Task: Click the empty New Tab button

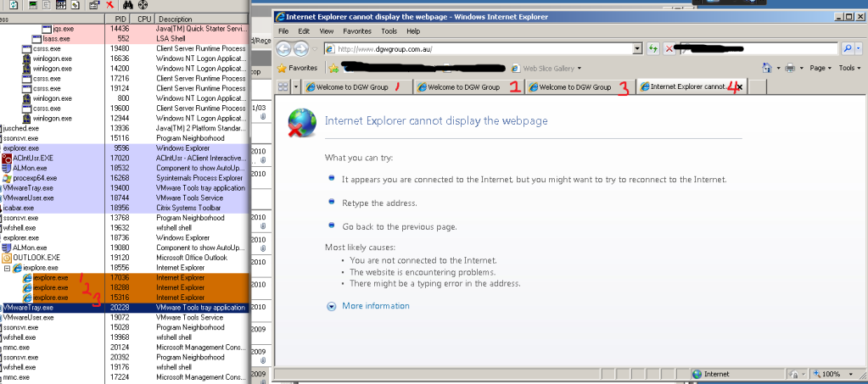Action: (758, 86)
